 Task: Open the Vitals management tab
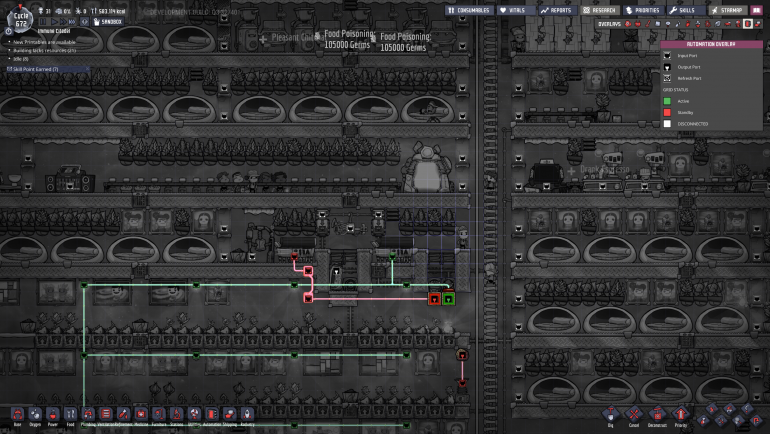514,10
